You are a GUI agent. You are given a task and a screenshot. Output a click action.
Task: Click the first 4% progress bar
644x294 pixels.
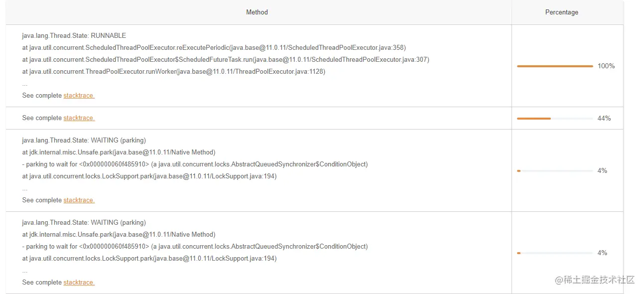(x=555, y=171)
